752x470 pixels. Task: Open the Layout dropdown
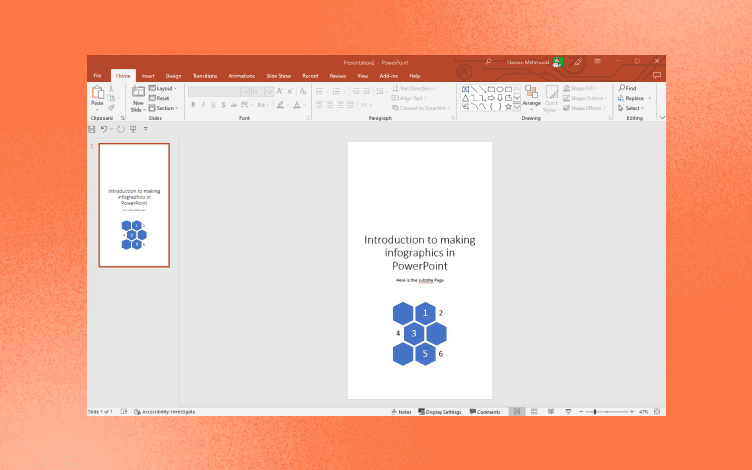163,88
